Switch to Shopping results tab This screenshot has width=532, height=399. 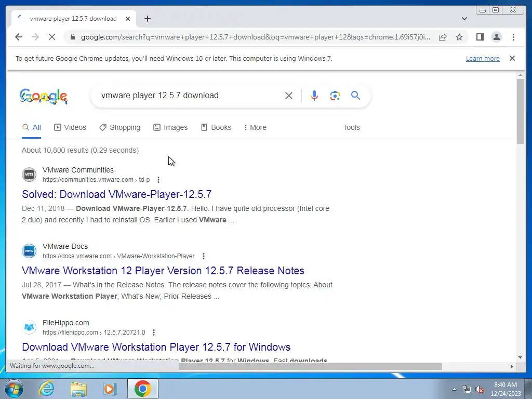coord(120,128)
